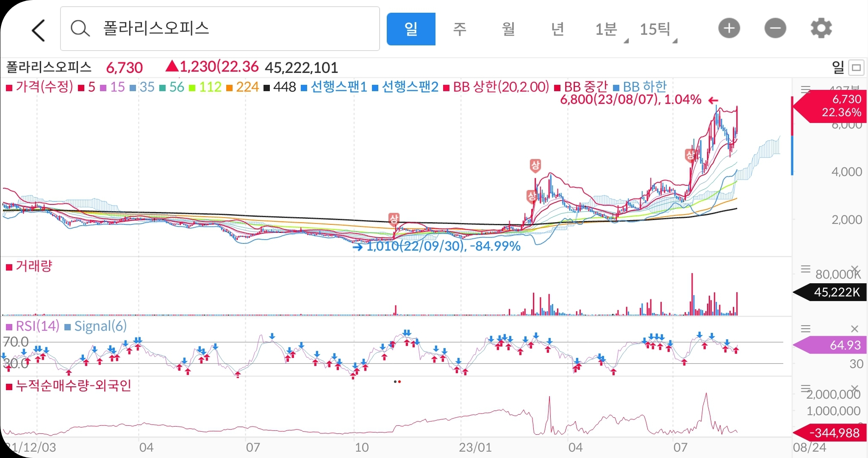868x458 pixels.
Task: Select the 일 daily chart tab
Action: tap(411, 29)
